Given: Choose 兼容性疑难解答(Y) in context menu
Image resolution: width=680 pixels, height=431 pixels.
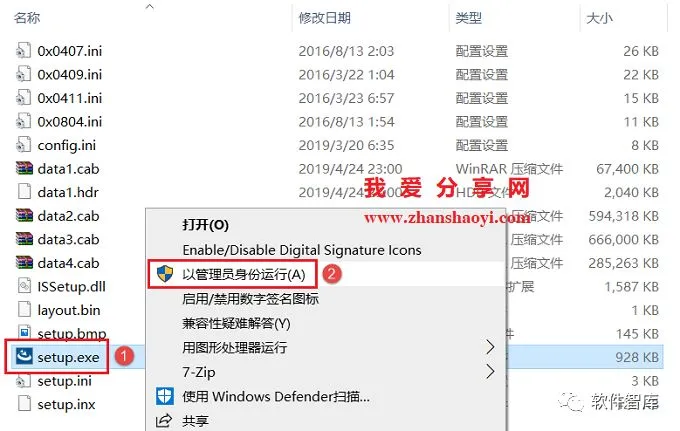Looking at the screenshot, I should pyautogui.click(x=236, y=323).
